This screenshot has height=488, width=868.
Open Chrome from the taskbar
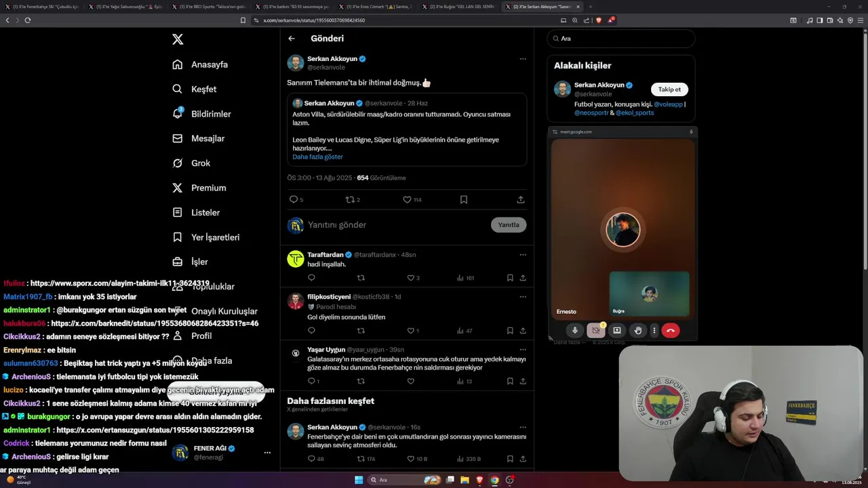(x=494, y=480)
